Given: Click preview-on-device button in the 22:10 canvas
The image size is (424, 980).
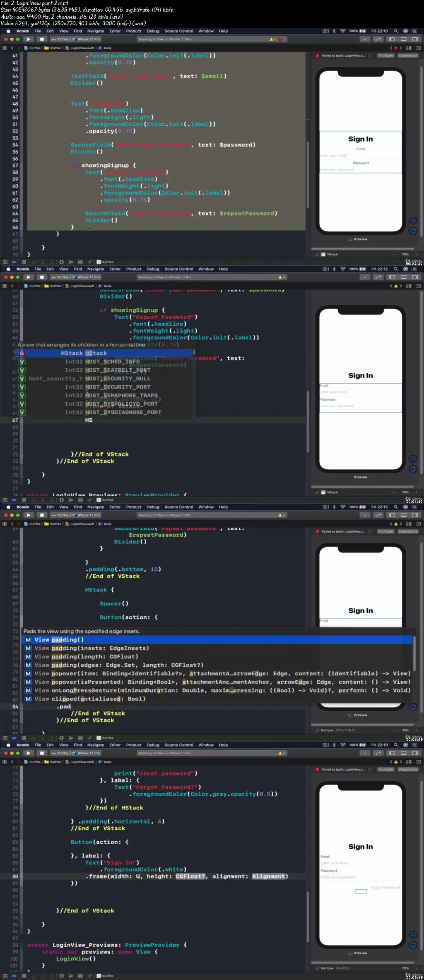Looking at the screenshot, I should (x=413, y=231).
